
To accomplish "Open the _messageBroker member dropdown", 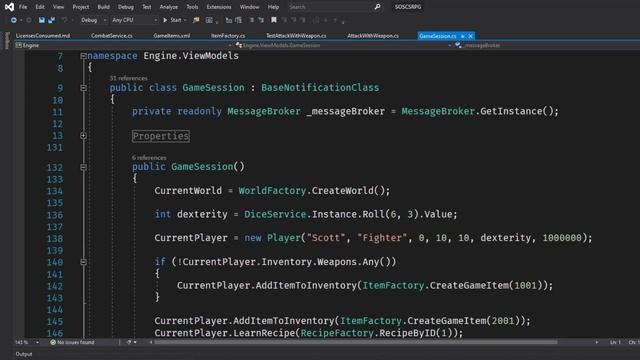I will 547,45.
